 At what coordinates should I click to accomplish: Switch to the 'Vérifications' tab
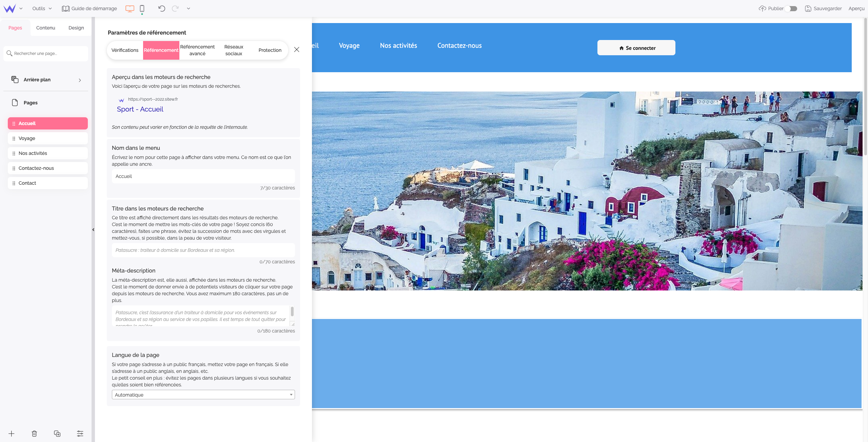[125, 50]
